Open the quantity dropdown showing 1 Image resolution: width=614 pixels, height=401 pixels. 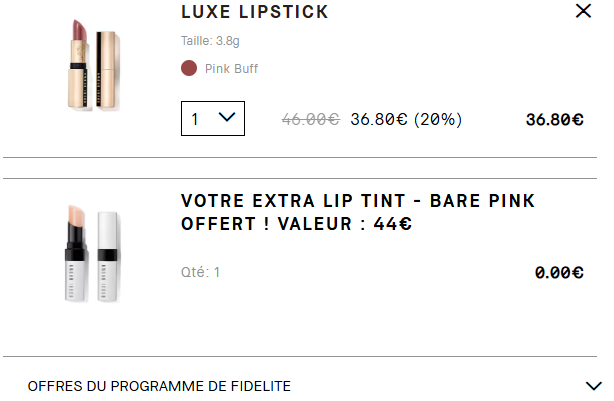coord(213,119)
